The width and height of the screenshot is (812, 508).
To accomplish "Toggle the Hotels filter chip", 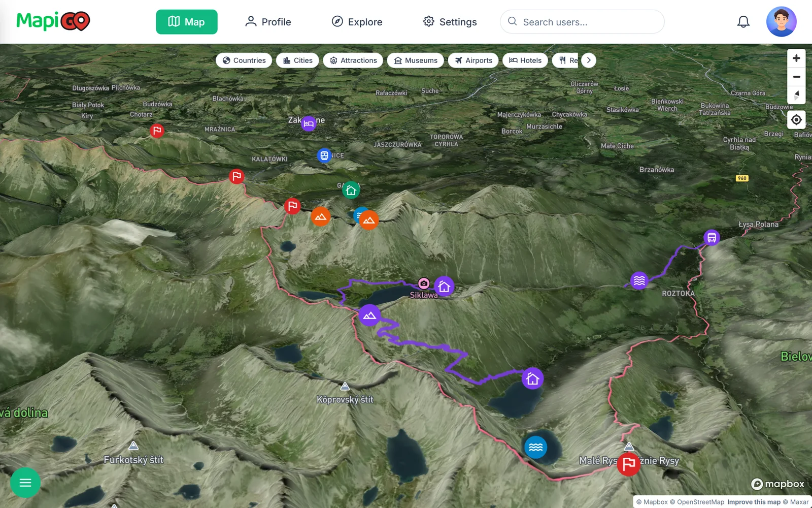I will coord(525,60).
